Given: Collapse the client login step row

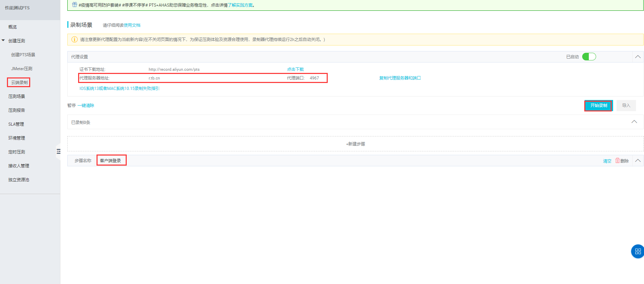Looking at the screenshot, I should tap(638, 160).
